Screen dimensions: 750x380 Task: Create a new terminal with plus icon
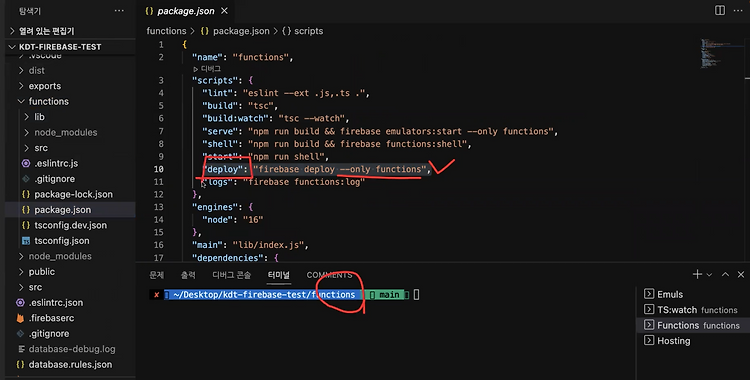pyautogui.click(x=697, y=274)
